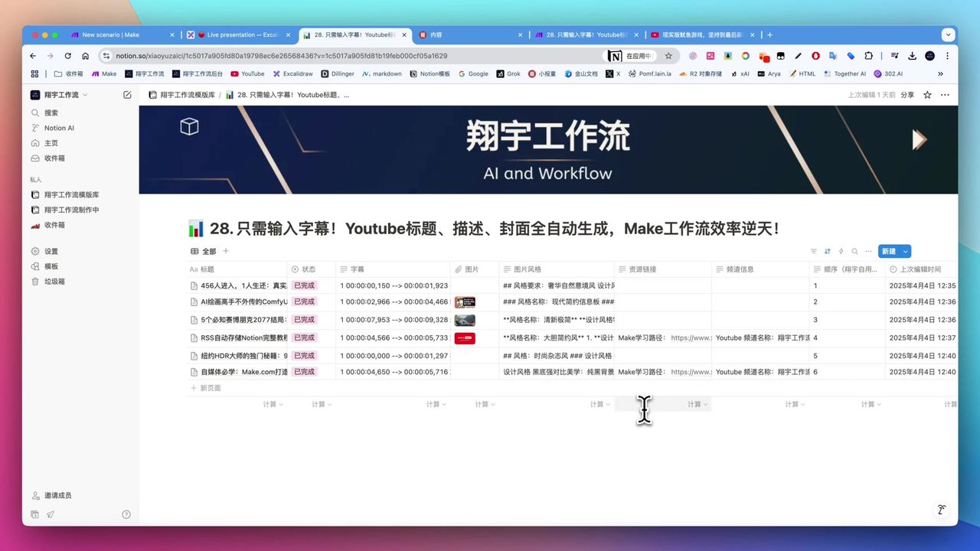The height and width of the screenshot is (551, 980).
Task: Open a 计算 calculate dropdown below the table
Action: [x=273, y=404]
